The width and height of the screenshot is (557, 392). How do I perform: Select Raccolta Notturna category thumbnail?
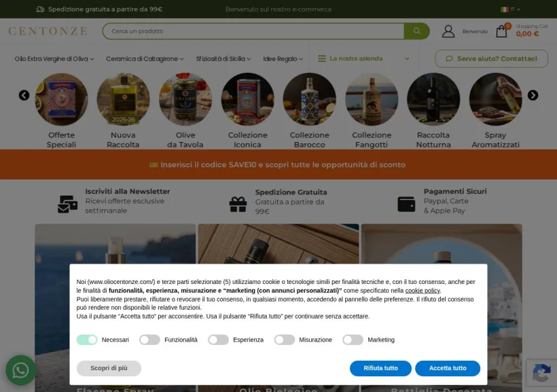[433, 99]
